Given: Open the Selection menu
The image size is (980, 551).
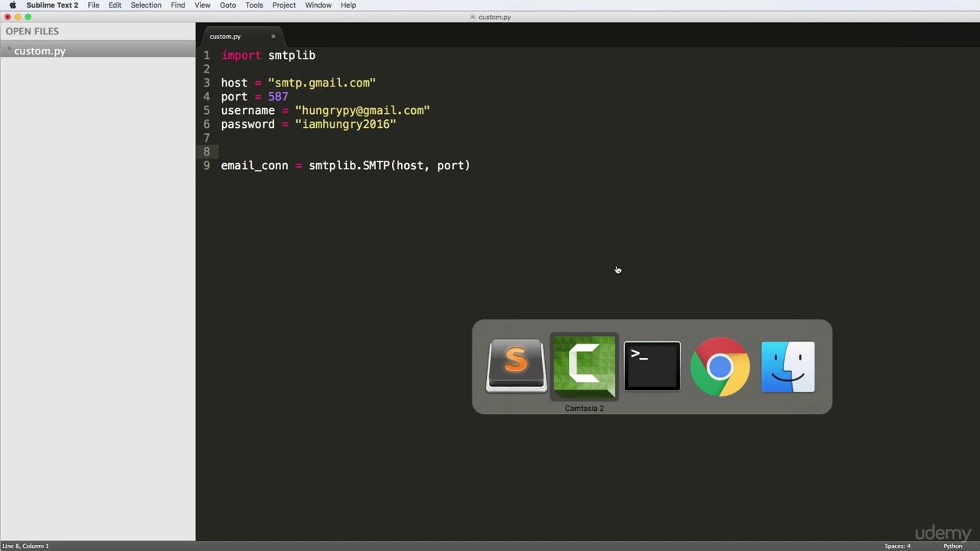Looking at the screenshot, I should tap(145, 5).
